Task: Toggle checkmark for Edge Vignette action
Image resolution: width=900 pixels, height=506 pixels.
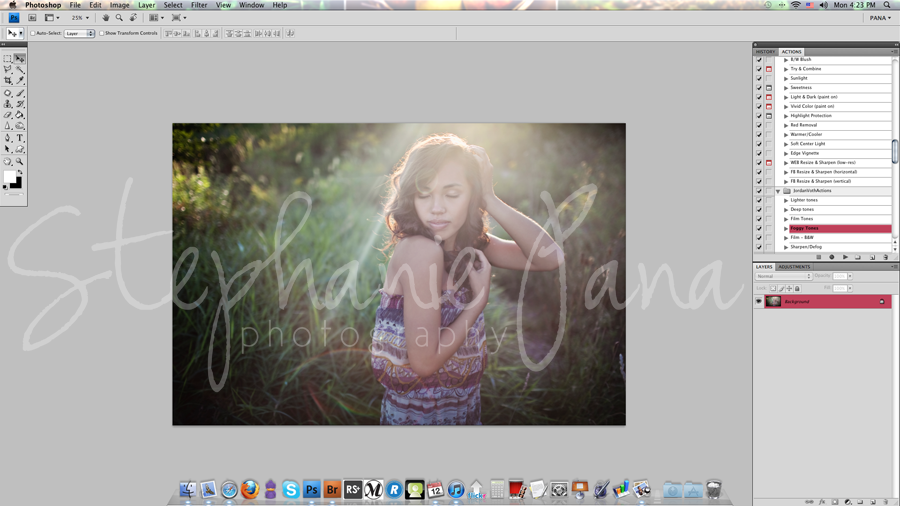Action: [x=759, y=153]
